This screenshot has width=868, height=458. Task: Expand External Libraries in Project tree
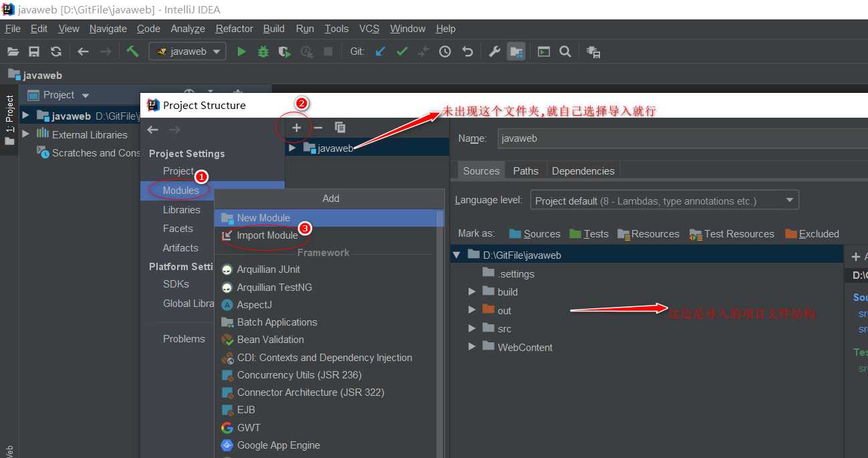click(26, 134)
